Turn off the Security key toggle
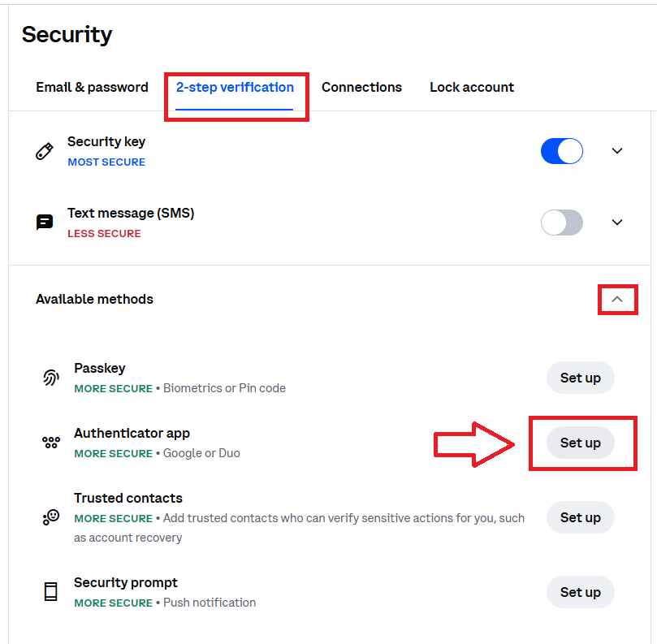The height and width of the screenshot is (644, 657). (562, 151)
